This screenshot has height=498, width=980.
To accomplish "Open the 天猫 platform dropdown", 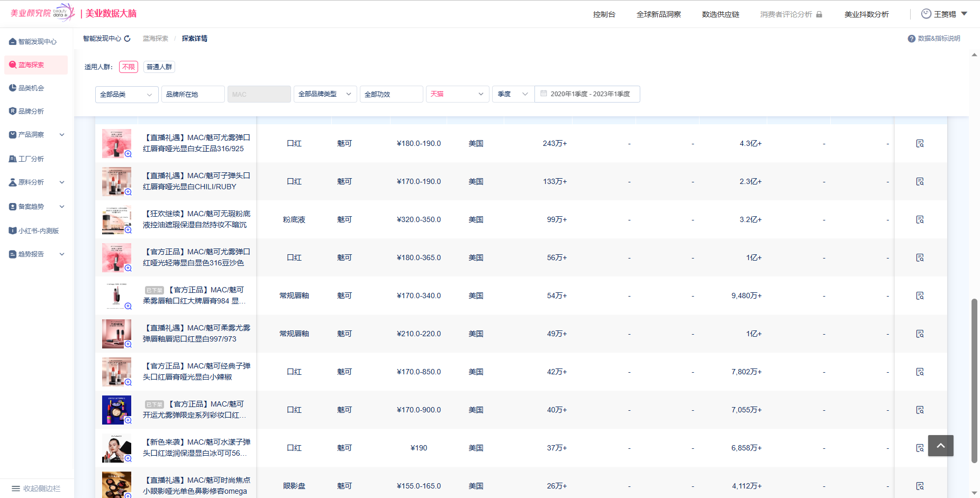I will (x=457, y=94).
